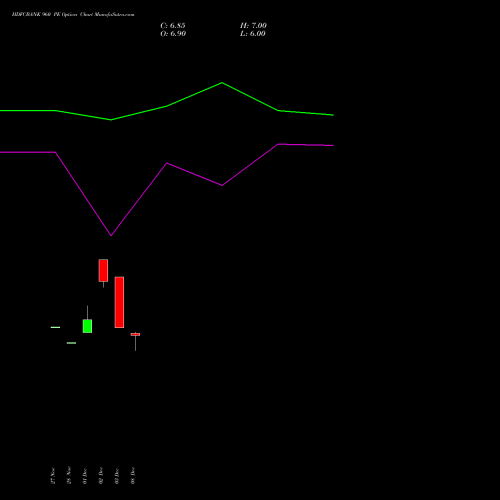The width and height of the screenshot is (500, 500).
Task: Click the HDFCBANK 960 PE Options chart title
Action: [73, 15]
